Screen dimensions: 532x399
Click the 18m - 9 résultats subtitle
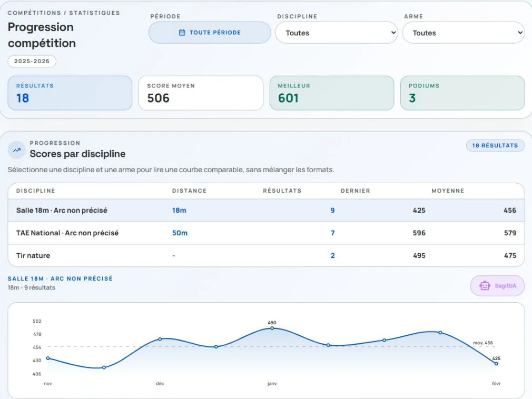coord(31,287)
